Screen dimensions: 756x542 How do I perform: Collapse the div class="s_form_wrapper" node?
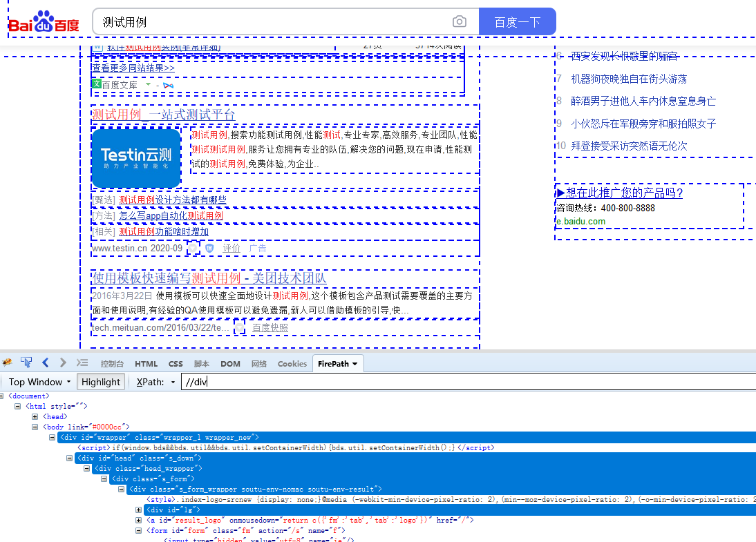[x=122, y=489]
